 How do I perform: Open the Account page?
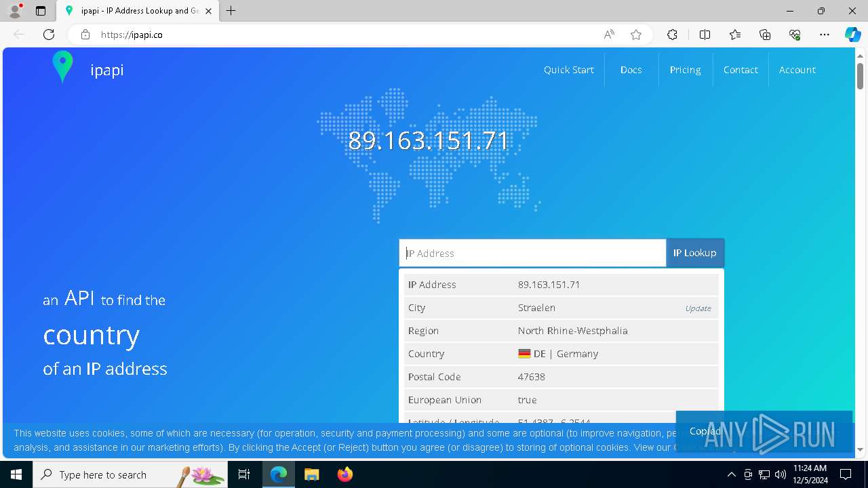point(797,70)
